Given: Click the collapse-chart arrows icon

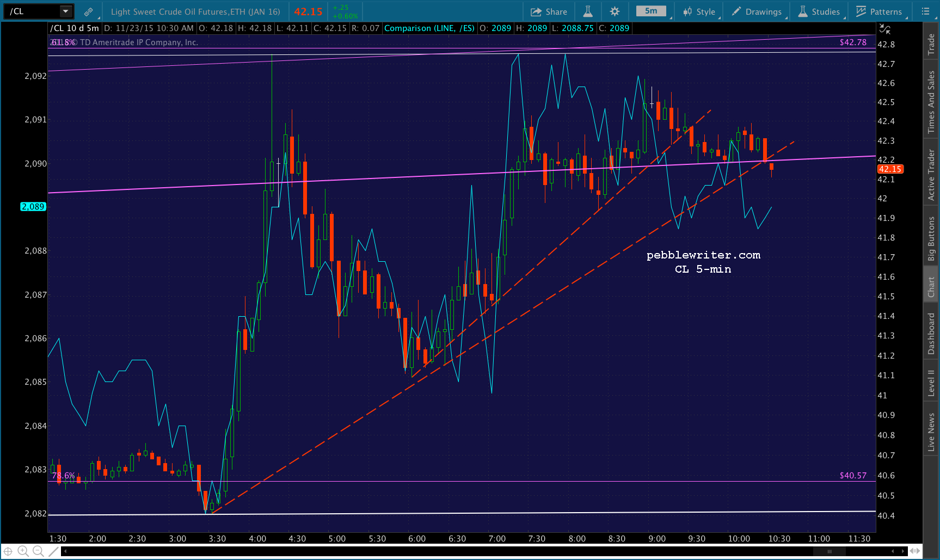Looking at the screenshot, I should pos(886,29).
